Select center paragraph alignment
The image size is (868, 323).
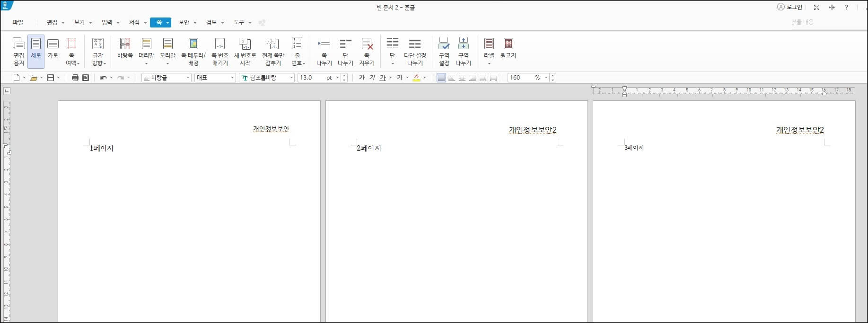tap(462, 78)
